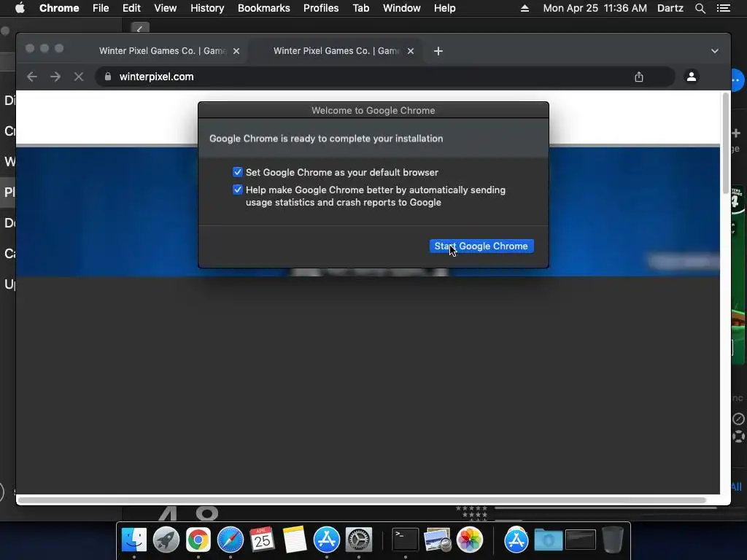
Task: Stop loading the page with X icon
Action: click(79, 77)
